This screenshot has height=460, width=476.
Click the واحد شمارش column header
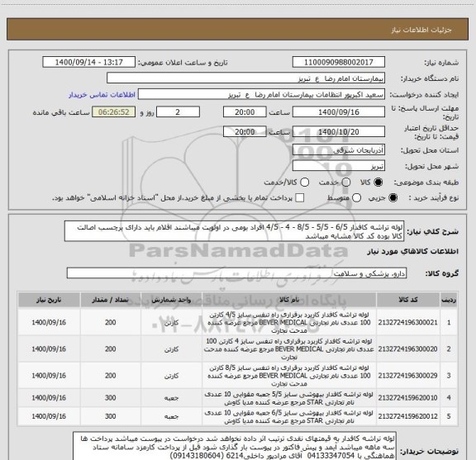click(171, 300)
